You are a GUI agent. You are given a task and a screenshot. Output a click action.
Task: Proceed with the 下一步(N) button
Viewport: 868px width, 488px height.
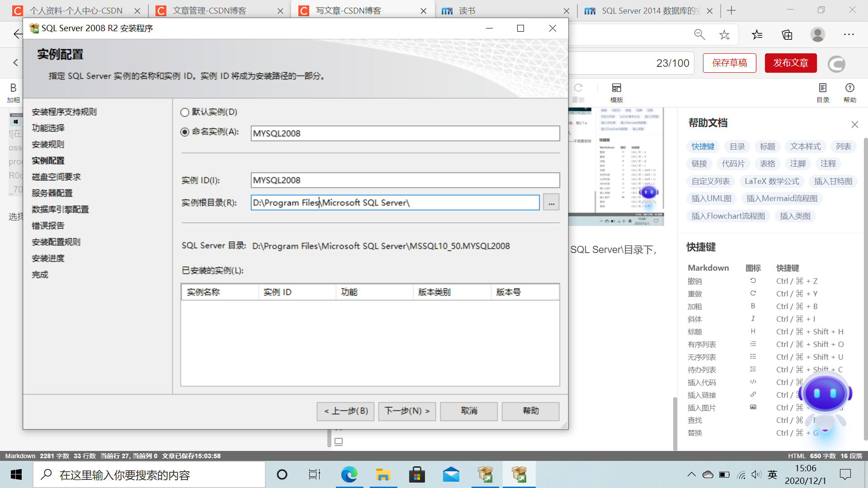tap(407, 411)
